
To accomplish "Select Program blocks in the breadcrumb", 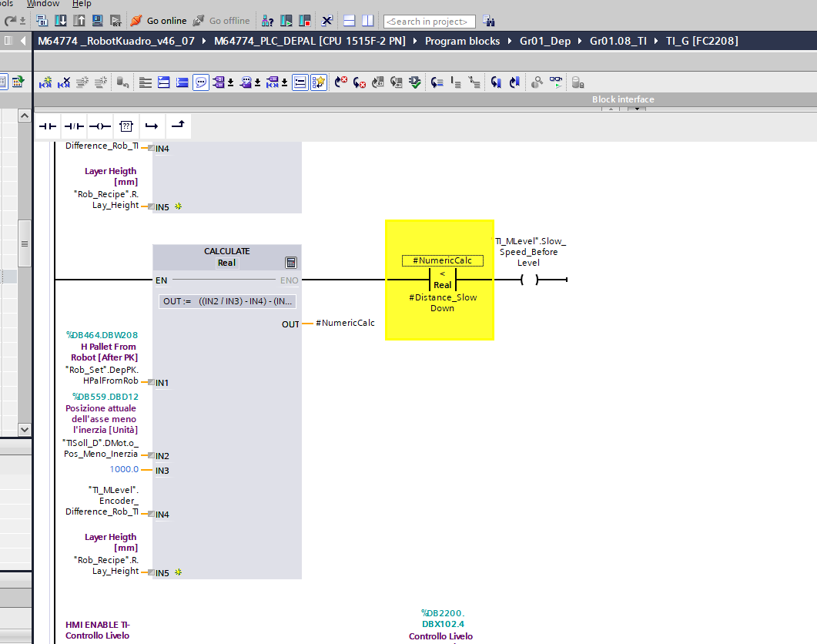I will pyautogui.click(x=462, y=41).
